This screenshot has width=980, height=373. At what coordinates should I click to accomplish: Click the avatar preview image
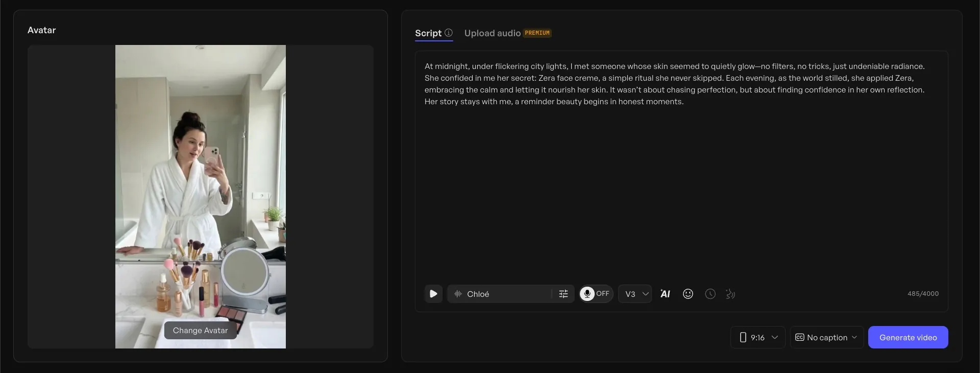[201, 197]
